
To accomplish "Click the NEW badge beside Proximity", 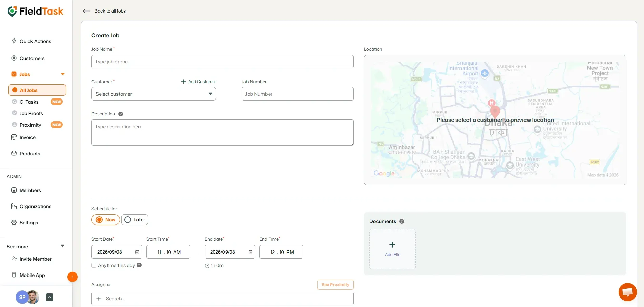I will 57,125.
